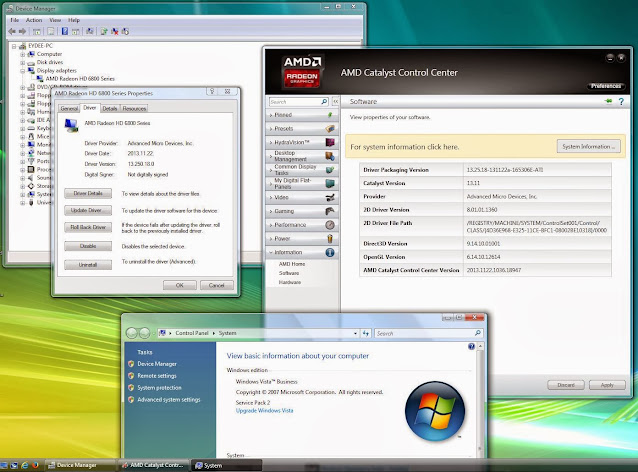Click the red X Uninstall toolbar icon
The image size is (638, 472).
[x=115, y=31]
